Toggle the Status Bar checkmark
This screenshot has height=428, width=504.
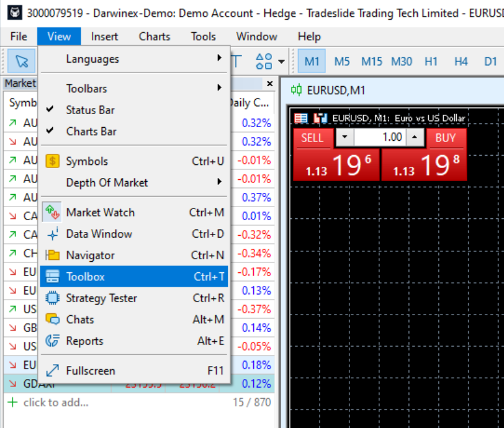coord(50,109)
